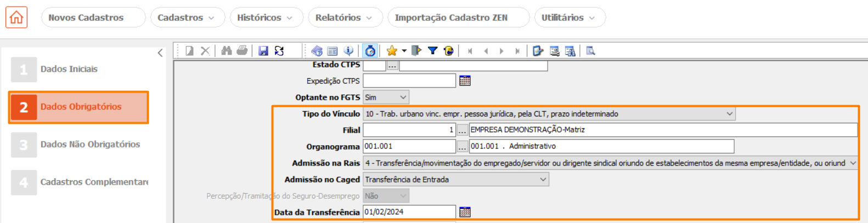Click the Estado CTPS lookup button

pyautogui.click(x=392, y=66)
